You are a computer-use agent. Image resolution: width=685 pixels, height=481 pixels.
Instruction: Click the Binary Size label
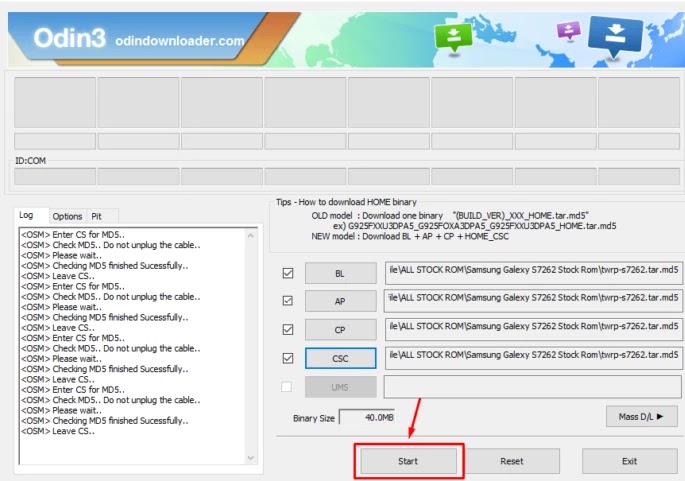pos(314,418)
